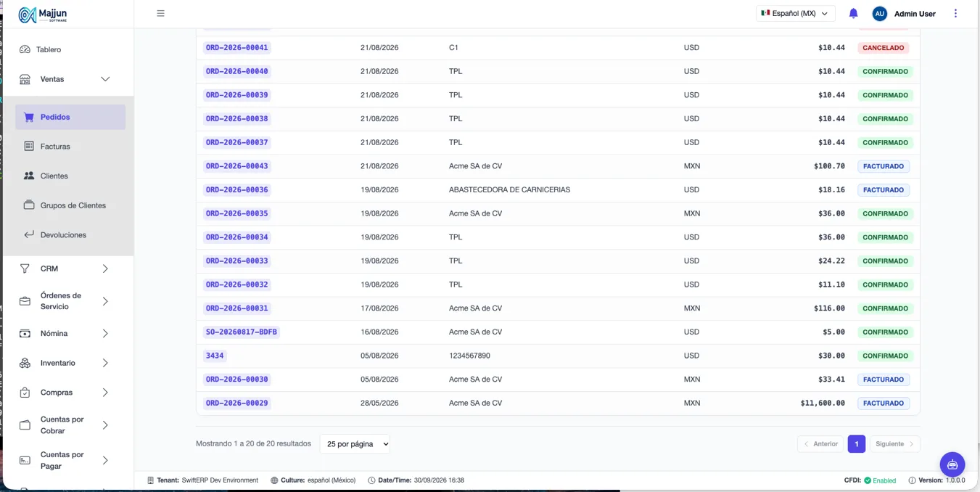Toggle the hamburger sidebar menu

pyautogui.click(x=160, y=13)
